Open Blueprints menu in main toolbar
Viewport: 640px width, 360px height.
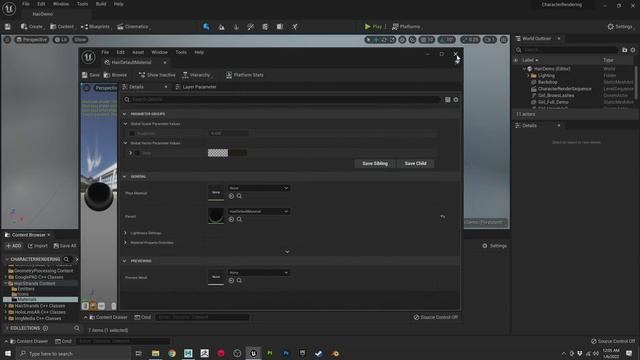(96, 27)
